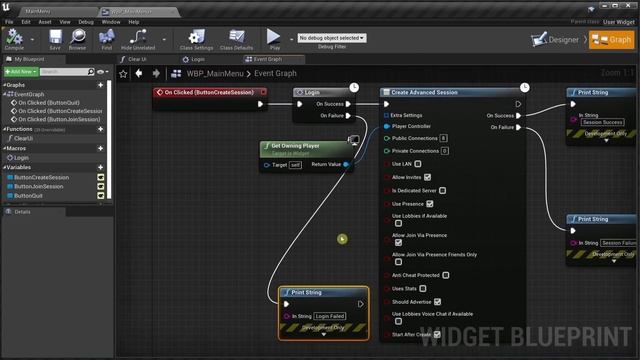Open the File menu

9,22
